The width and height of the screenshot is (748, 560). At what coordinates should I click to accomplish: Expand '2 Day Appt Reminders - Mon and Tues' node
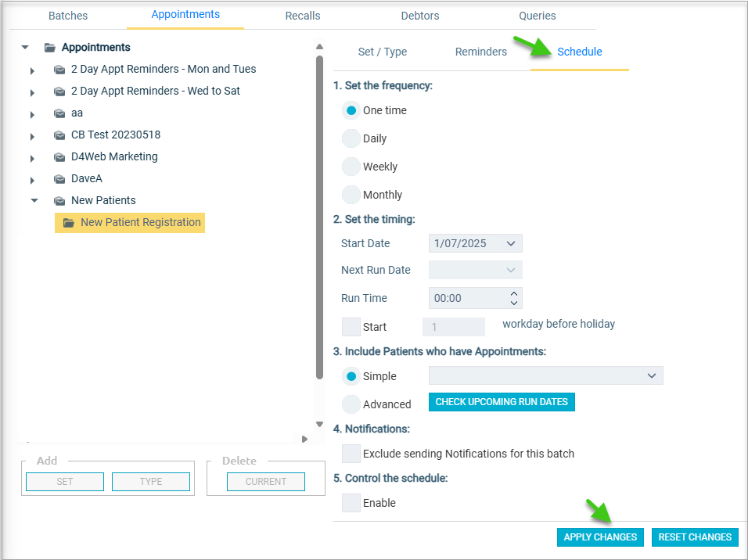tap(32, 71)
